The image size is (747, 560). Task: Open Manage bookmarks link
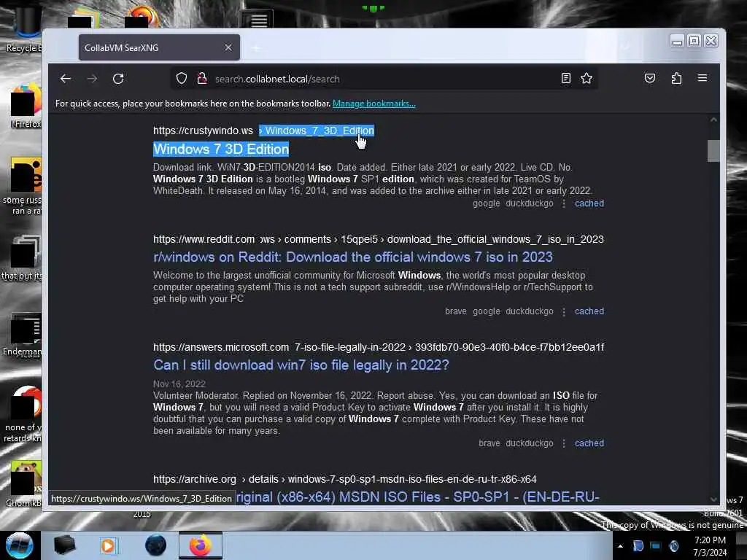coord(374,104)
